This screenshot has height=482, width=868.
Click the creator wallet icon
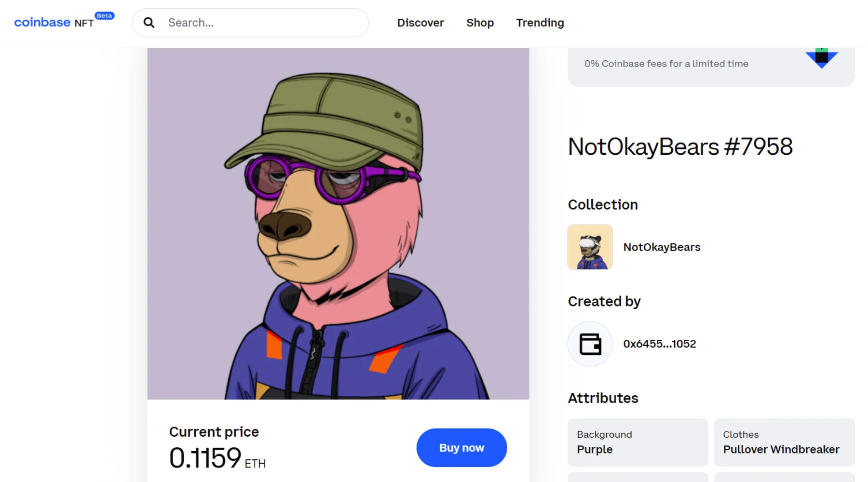coord(590,344)
